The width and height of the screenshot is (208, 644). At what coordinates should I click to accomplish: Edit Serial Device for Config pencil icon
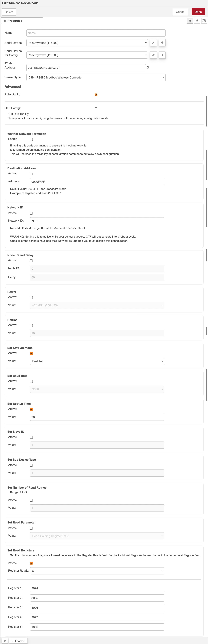point(153,55)
